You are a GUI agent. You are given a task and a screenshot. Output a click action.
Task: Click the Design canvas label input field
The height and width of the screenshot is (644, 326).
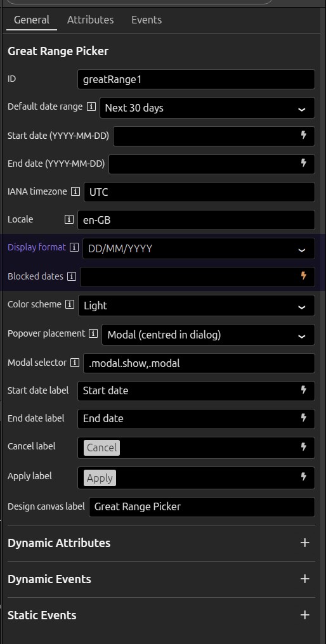click(202, 507)
